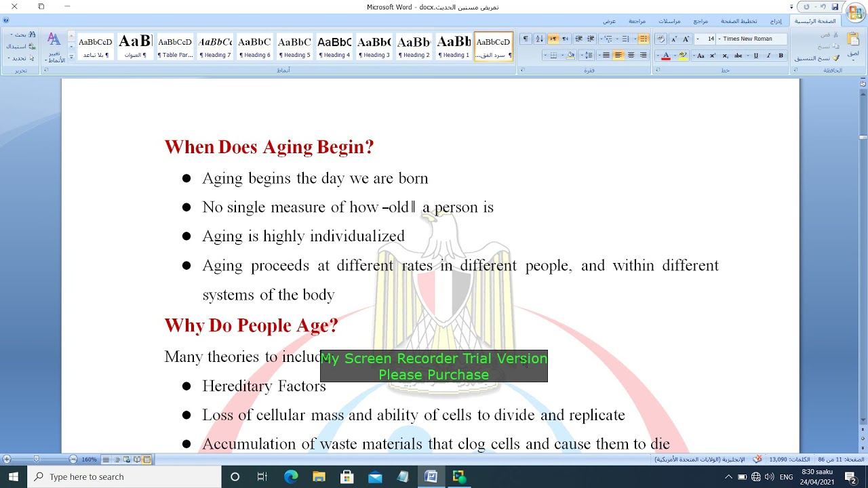Click the Justify alignment icon

[606, 56]
